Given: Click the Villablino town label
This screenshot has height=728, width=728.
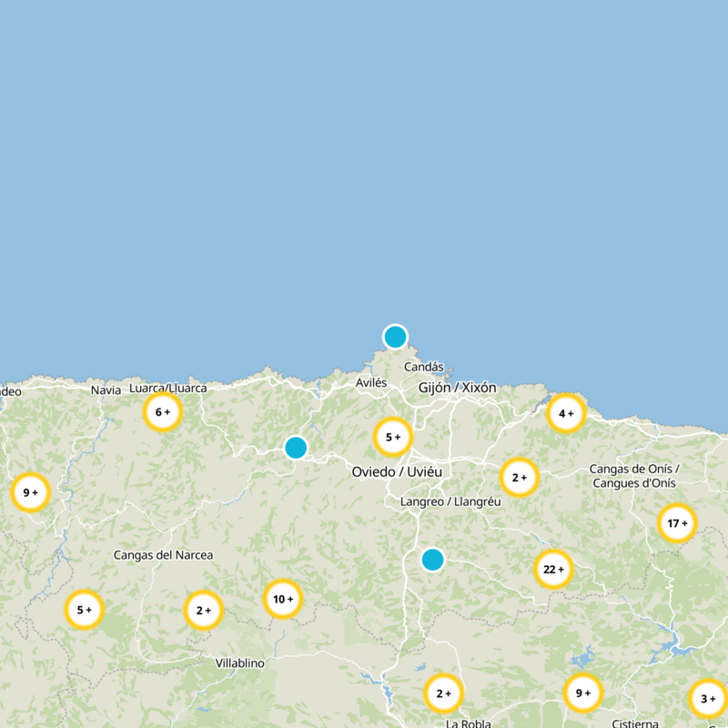Looking at the screenshot, I should pos(240,662).
